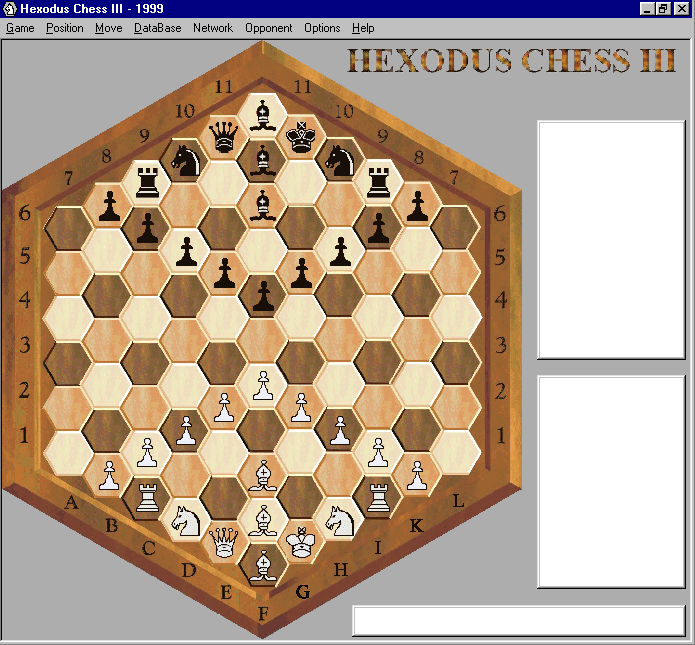Select the white knight next to the white queen

[x=186, y=521]
